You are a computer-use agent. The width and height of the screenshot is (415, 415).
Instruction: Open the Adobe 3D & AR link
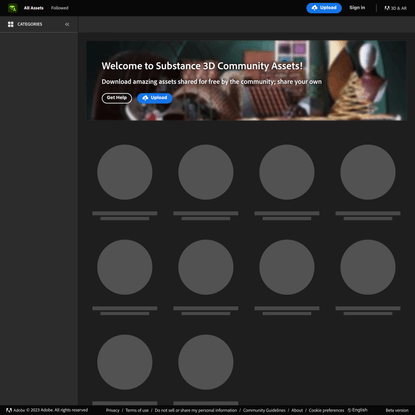point(396,8)
